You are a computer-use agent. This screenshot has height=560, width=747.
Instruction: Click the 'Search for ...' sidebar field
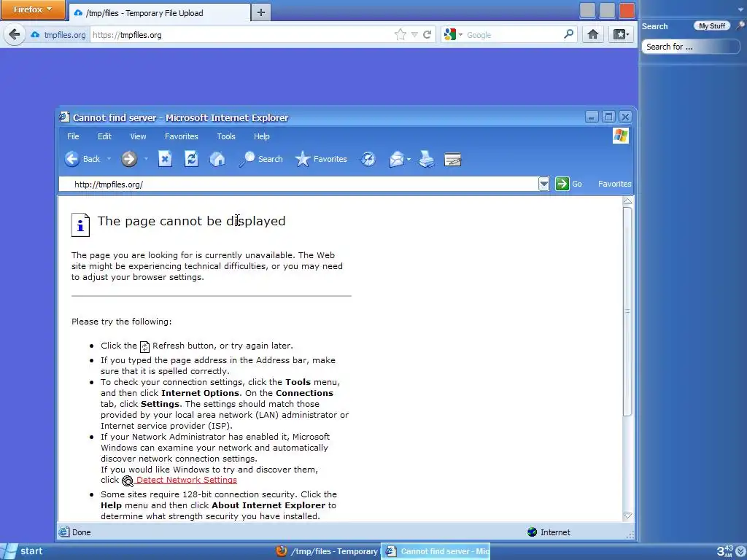[690, 47]
